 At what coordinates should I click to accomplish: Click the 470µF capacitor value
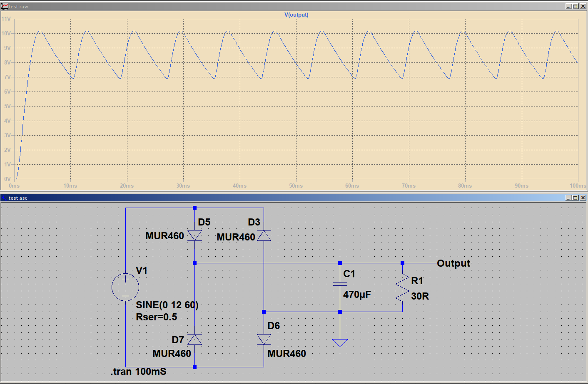(357, 295)
